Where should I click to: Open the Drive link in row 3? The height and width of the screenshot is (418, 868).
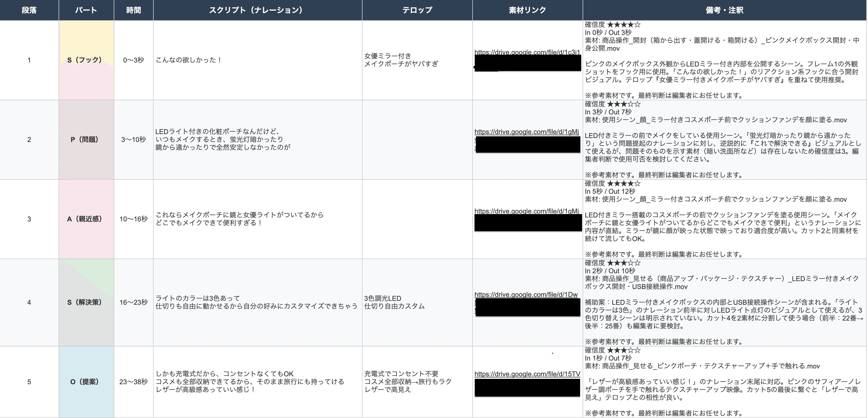pos(527,211)
